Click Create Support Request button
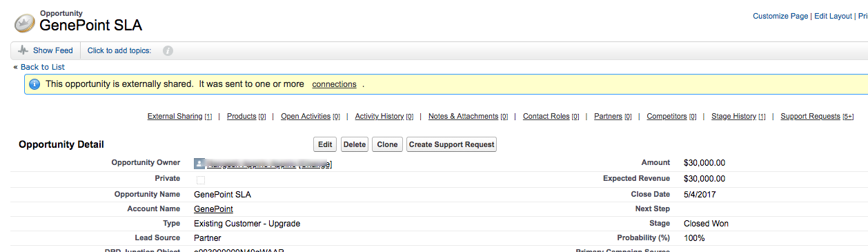The width and height of the screenshot is (868, 252). (x=451, y=144)
